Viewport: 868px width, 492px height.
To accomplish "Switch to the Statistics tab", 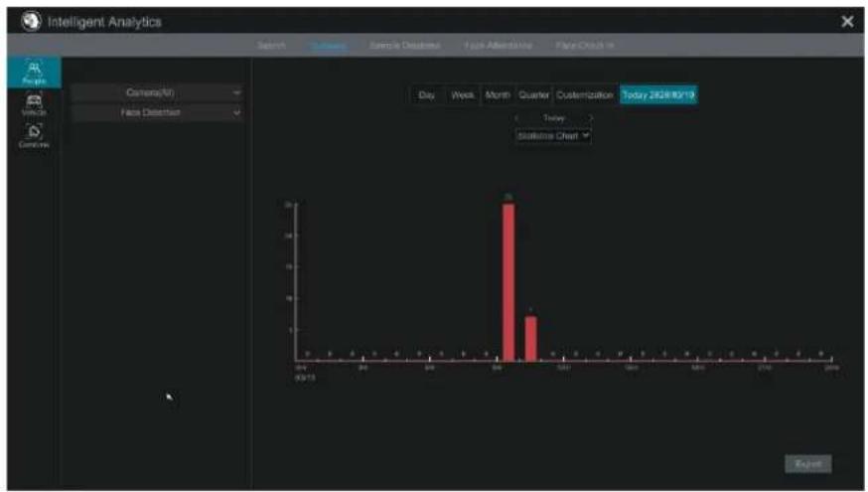I will point(329,46).
